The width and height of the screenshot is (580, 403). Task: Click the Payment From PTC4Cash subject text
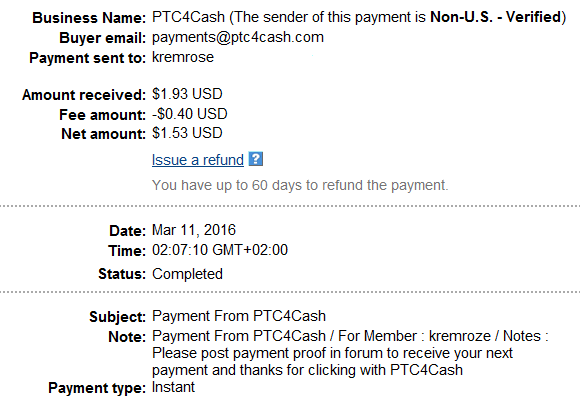pos(239,316)
